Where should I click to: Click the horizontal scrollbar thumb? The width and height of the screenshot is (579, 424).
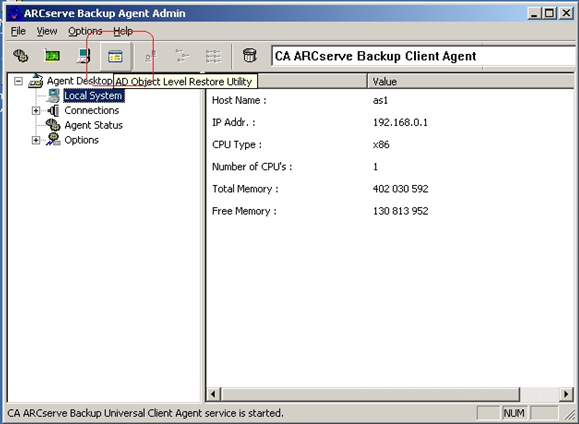[370, 394]
